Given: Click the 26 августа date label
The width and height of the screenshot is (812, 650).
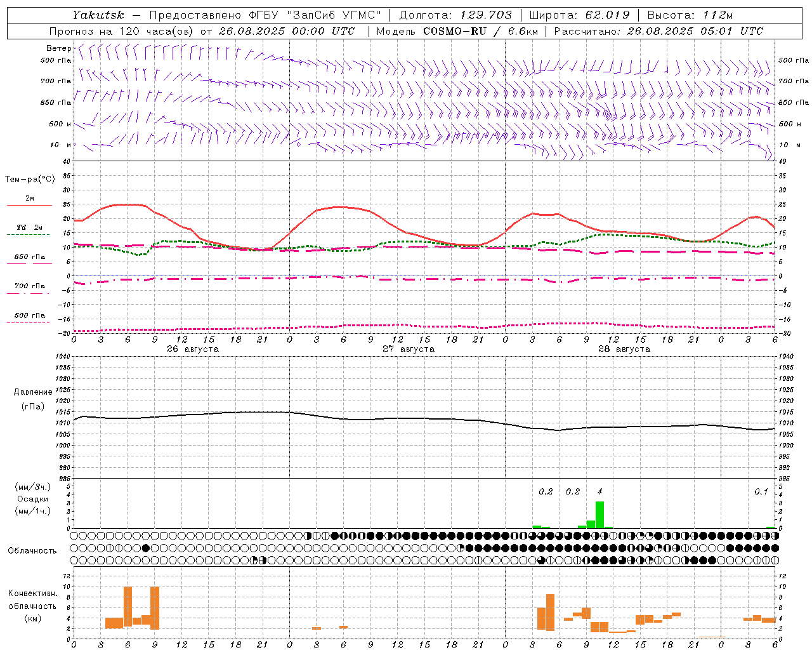Looking at the screenshot, I should click(x=193, y=349).
